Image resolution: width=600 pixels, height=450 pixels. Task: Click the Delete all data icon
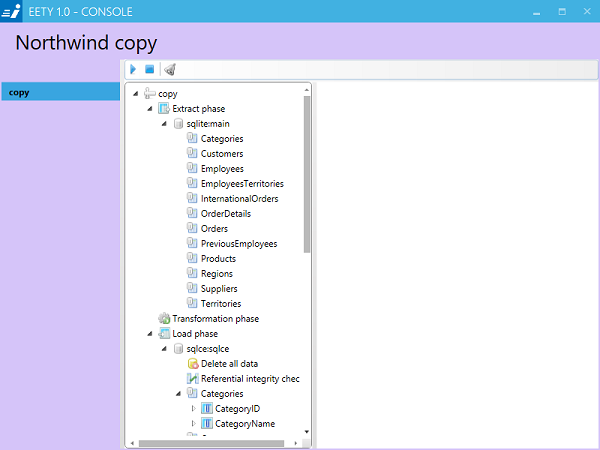click(x=193, y=364)
